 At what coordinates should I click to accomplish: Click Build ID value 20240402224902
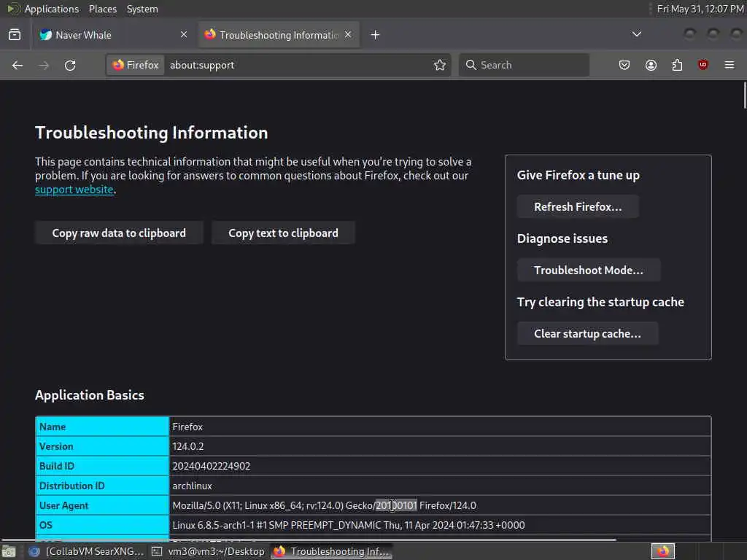pyautogui.click(x=212, y=466)
